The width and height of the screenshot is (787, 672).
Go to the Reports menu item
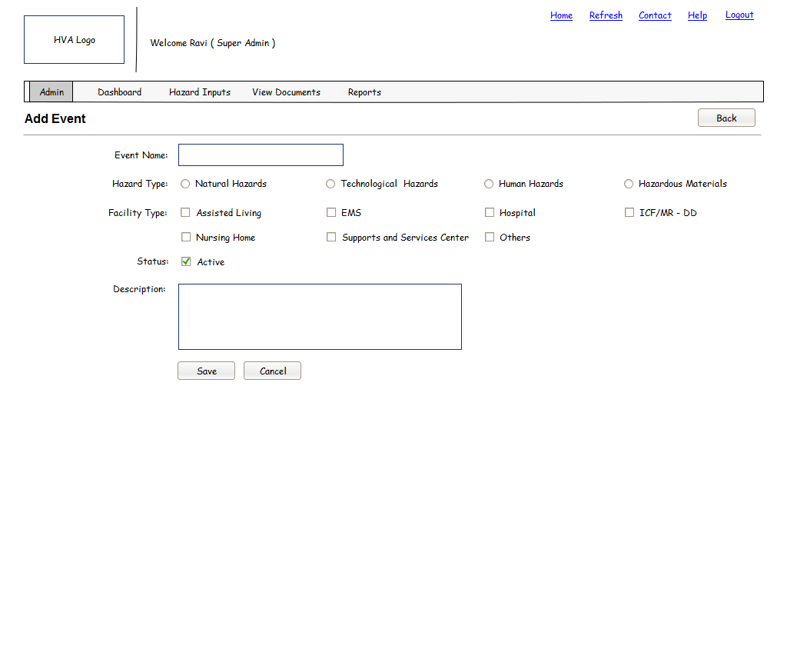pyautogui.click(x=364, y=92)
